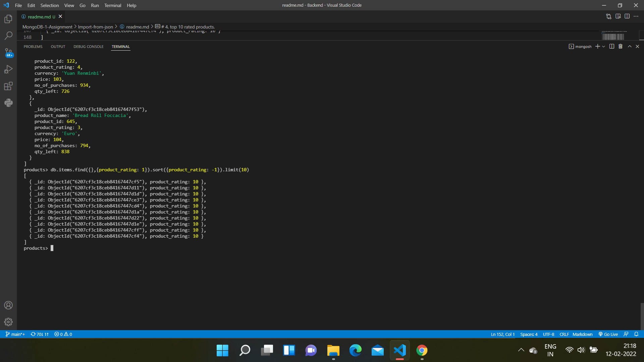Open the Manage settings gear

(8, 322)
